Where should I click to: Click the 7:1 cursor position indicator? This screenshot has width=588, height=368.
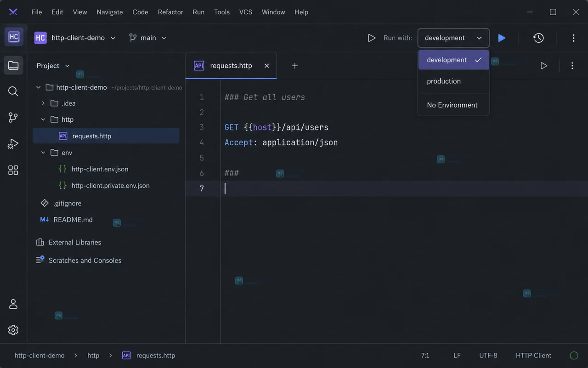click(425, 355)
